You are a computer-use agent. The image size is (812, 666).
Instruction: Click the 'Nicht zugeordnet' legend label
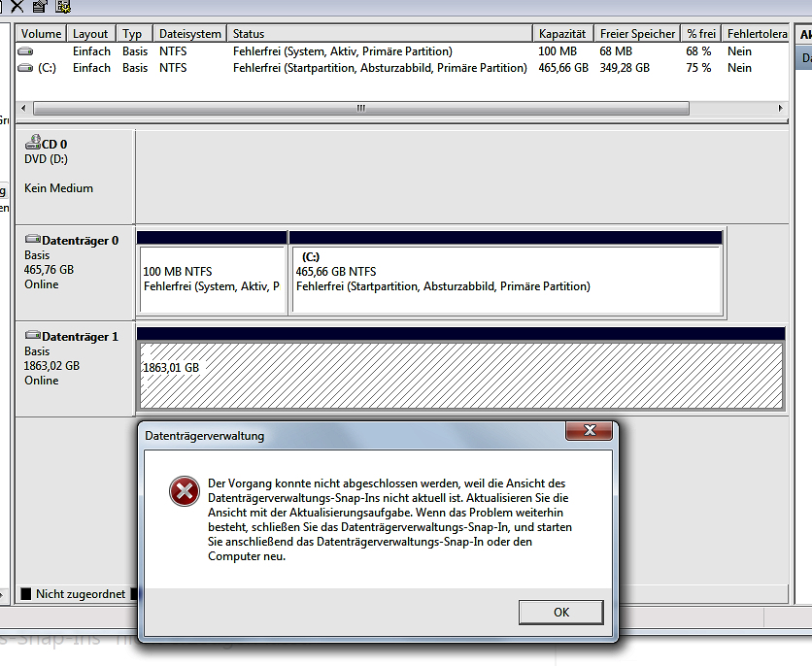click(x=81, y=594)
